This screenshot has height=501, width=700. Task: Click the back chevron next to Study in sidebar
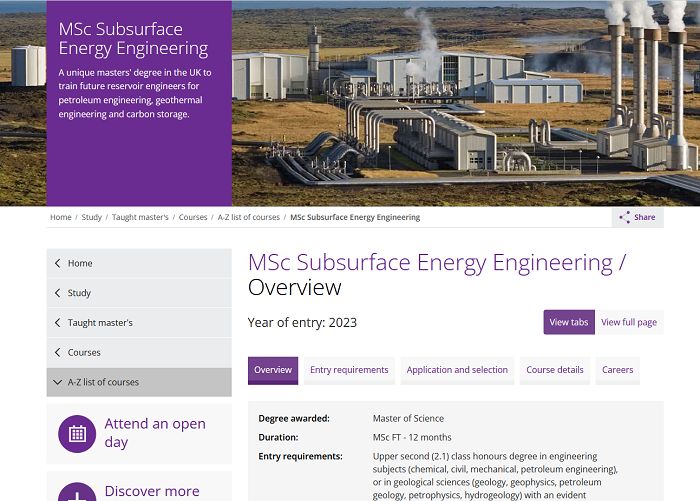(57, 293)
